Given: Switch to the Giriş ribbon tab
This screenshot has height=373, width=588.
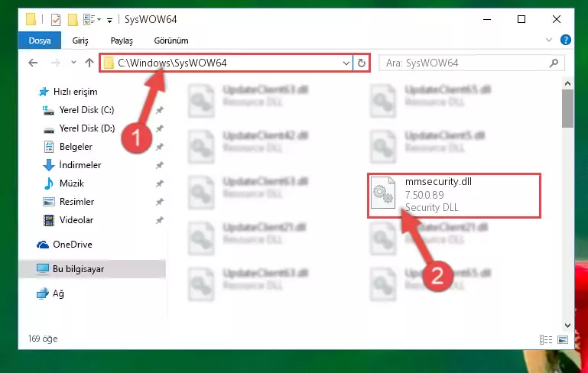Looking at the screenshot, I should [80, 41].
